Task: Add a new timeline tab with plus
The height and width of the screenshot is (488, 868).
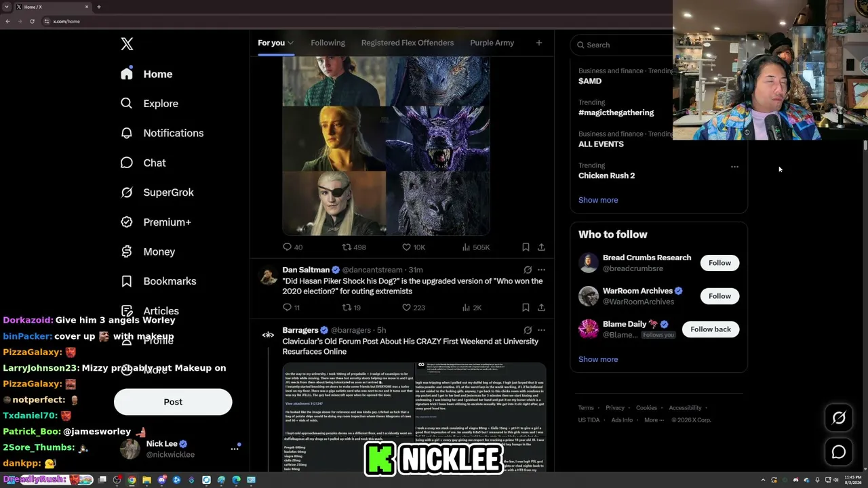Action: 539,43
